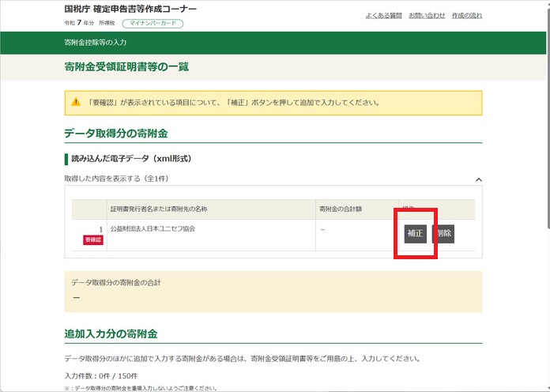
Task: Open the お問い合わせ link
Action: click(426, 16)
